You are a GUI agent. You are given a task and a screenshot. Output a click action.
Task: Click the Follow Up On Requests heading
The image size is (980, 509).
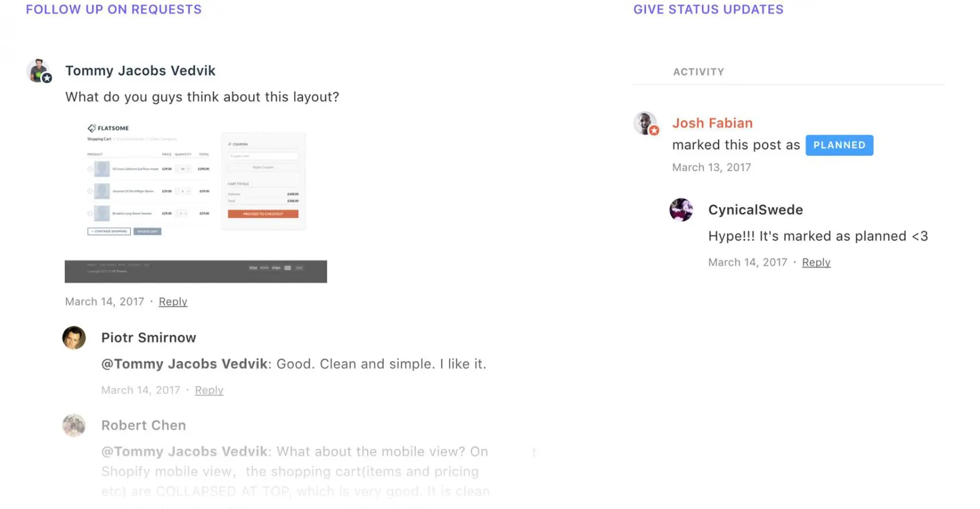coord(113,9)
